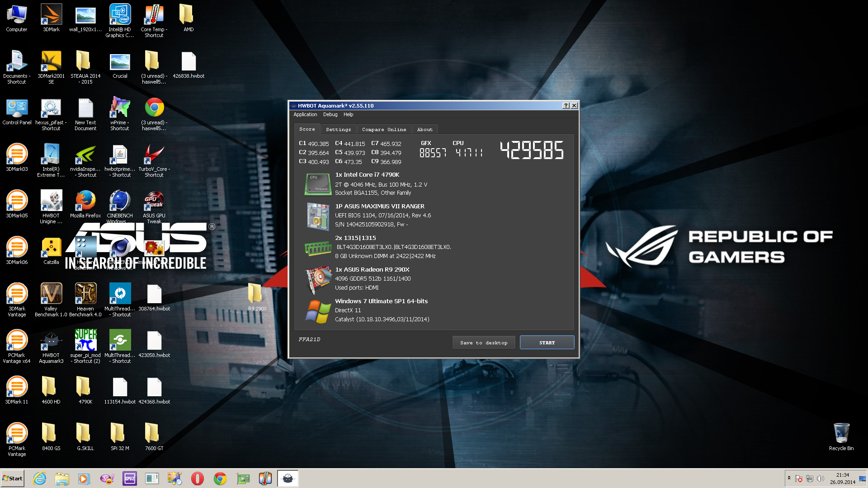The image size is (868, 488).
Task: Open CPU-Z from the taskbar
Action: pos(130,479)
